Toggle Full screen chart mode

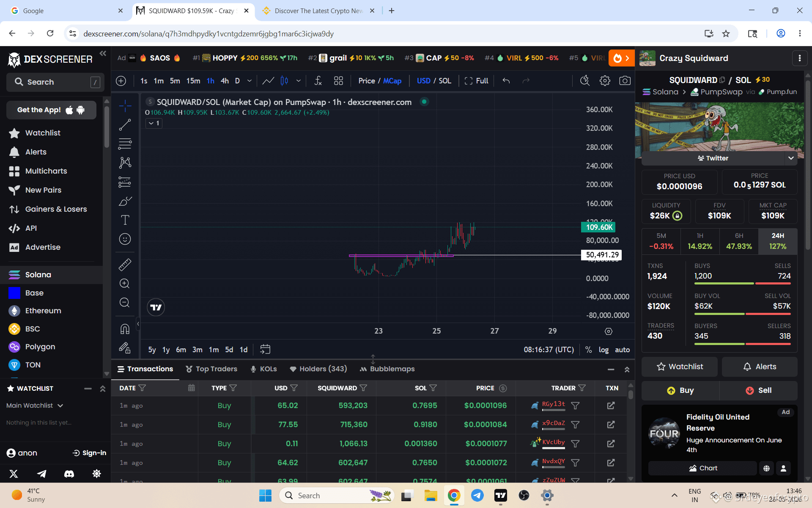pos(476,81)
